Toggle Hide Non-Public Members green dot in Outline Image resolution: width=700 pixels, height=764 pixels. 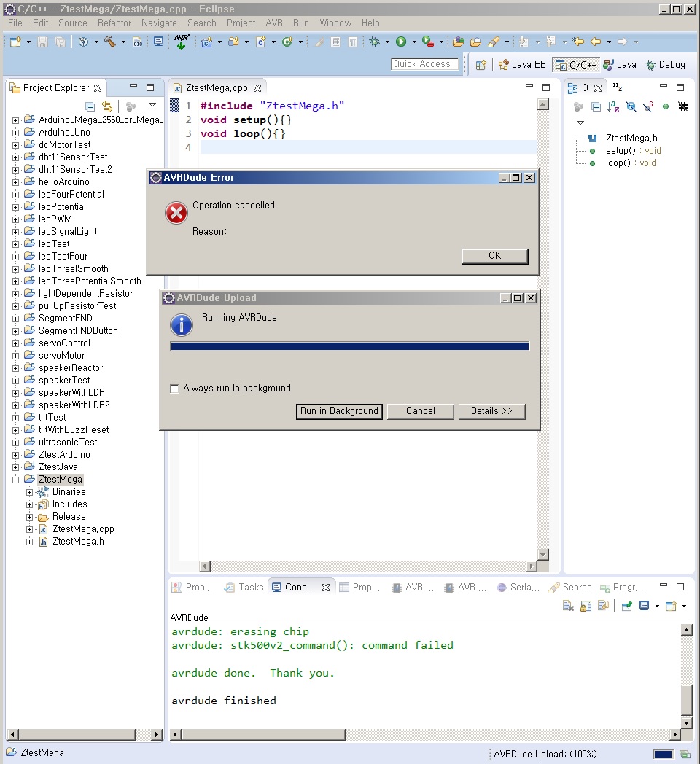pyautogui.click(x=666, y=106)
